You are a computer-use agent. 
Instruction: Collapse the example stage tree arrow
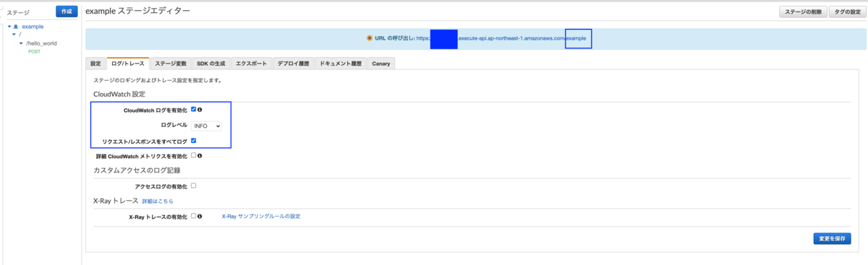[x=9, y=26]
